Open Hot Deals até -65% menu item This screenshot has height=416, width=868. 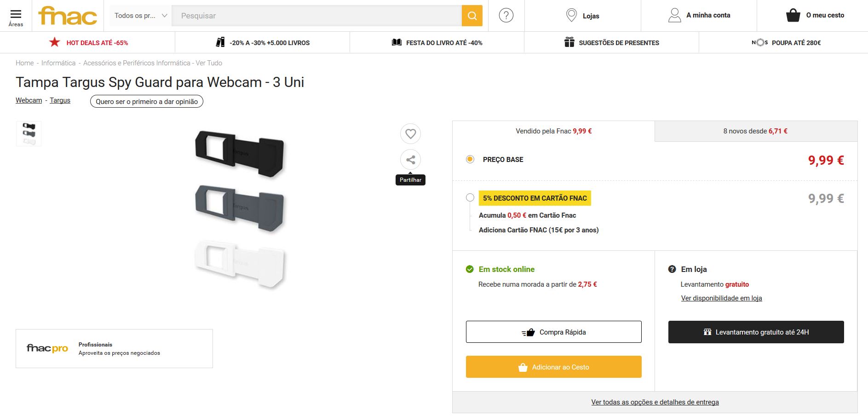coord(88,43)
